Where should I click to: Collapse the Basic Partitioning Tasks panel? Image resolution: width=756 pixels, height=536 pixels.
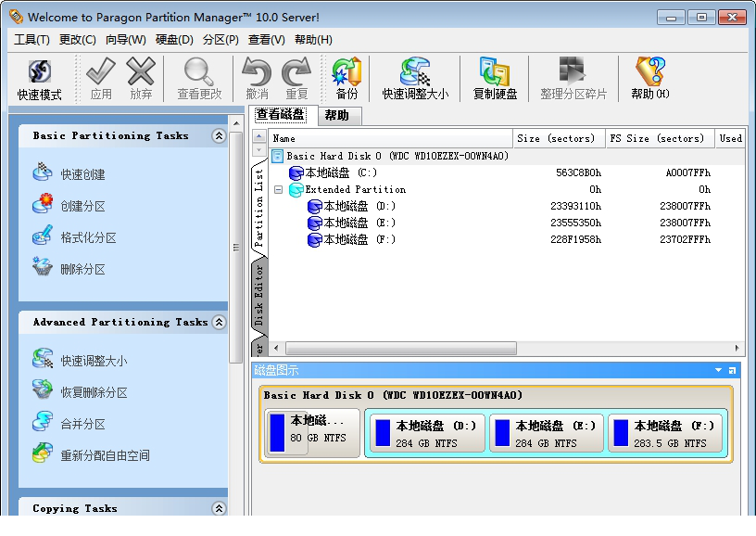click(219, 136)
